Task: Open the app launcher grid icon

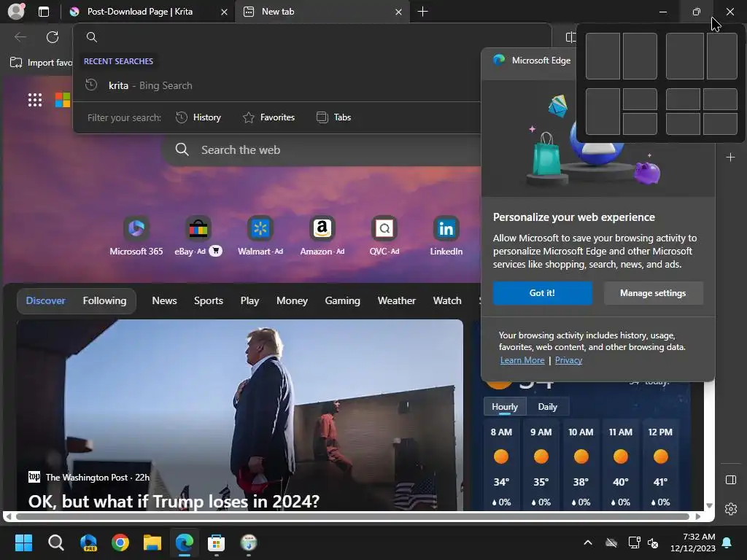Action: tap(35, 100)
